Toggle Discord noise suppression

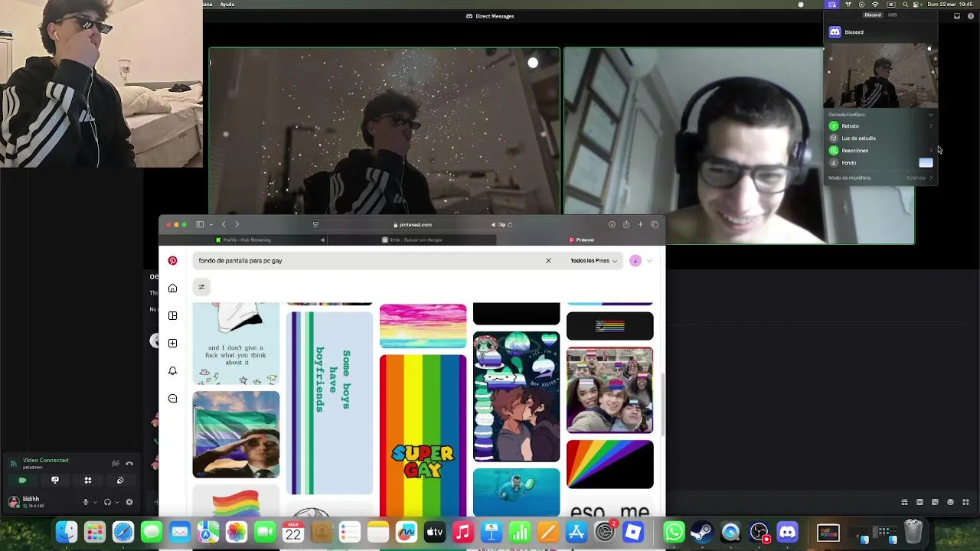[116, 463]
